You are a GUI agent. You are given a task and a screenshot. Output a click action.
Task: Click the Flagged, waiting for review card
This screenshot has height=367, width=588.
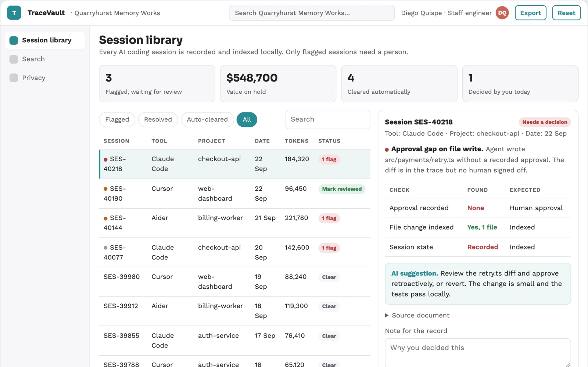click(157, 84)
